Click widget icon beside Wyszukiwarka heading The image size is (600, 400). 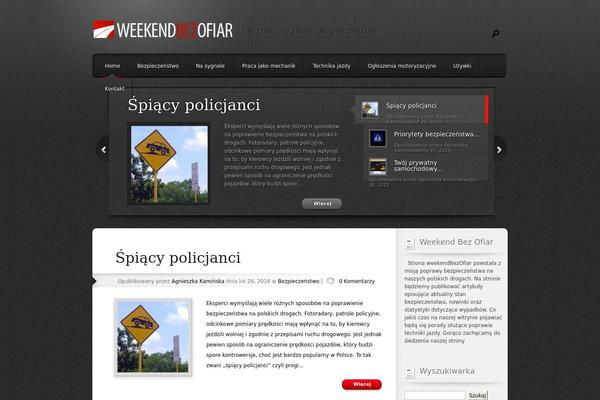(409, 372)
